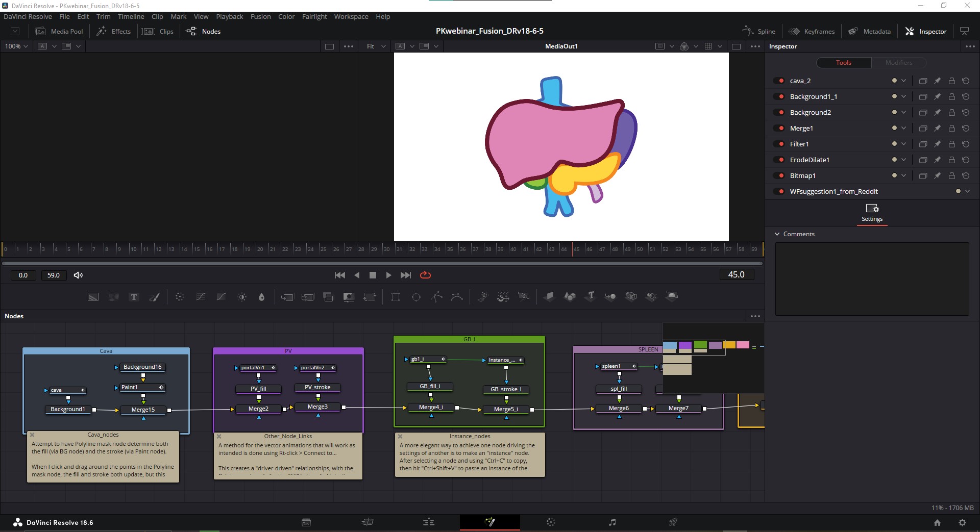
Task: Add a B-Spline mask from the toolbar
Action: click(x=457, y=297)
